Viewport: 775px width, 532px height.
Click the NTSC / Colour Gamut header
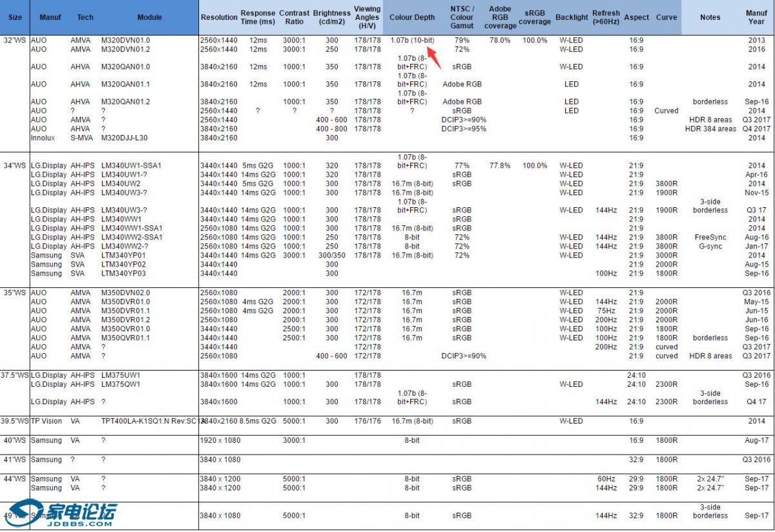coord(462,17)
